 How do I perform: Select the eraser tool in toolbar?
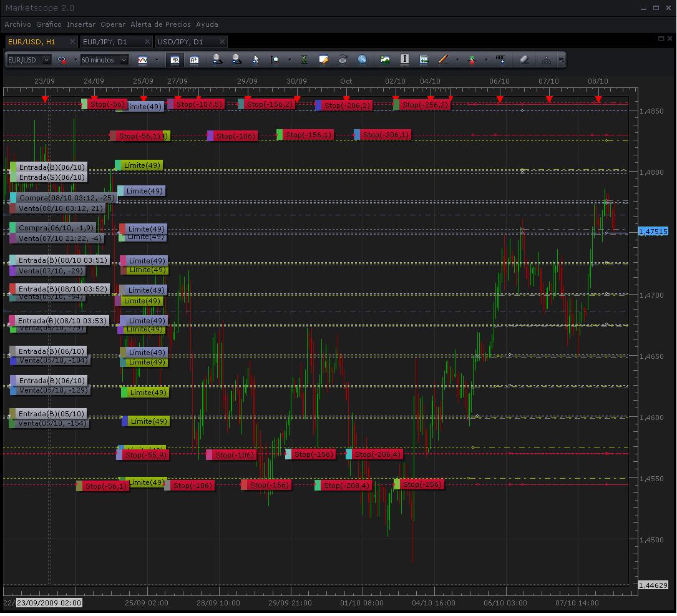point(524,60)
